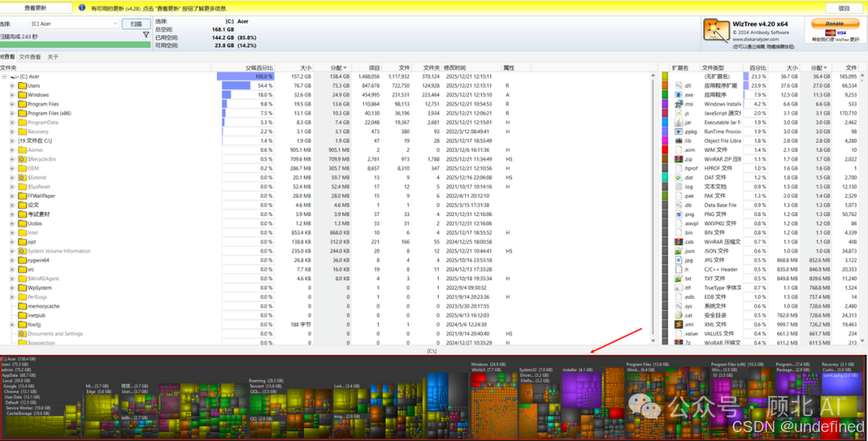The height and width of the screenshot is (441, 868).
Task: Click the 扫描 scan button
Action: point(136,24)
